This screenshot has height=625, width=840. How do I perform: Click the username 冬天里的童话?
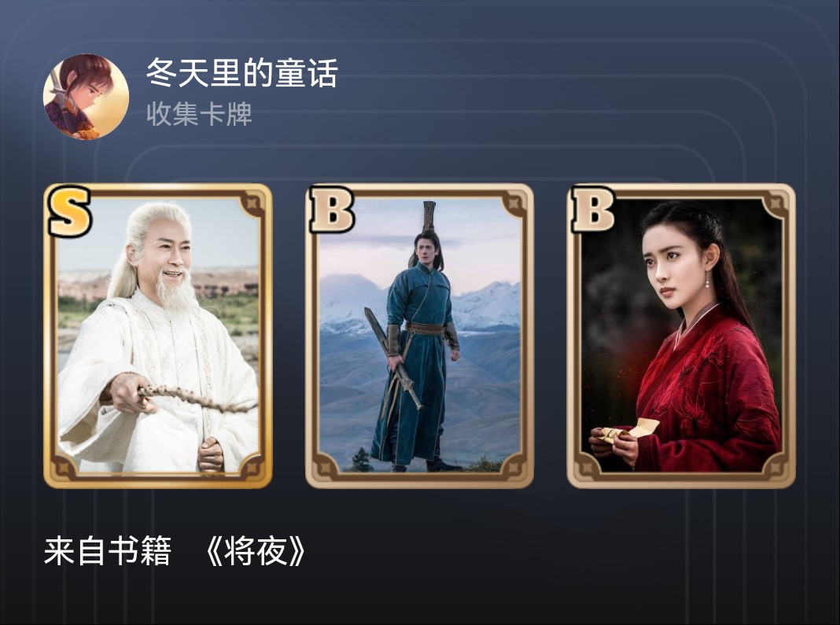(242, 73)
